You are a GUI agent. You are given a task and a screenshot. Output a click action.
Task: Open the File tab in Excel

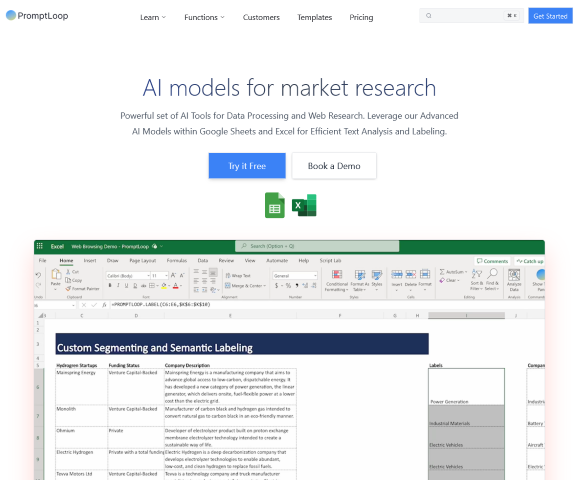click(x=42, y=260)
